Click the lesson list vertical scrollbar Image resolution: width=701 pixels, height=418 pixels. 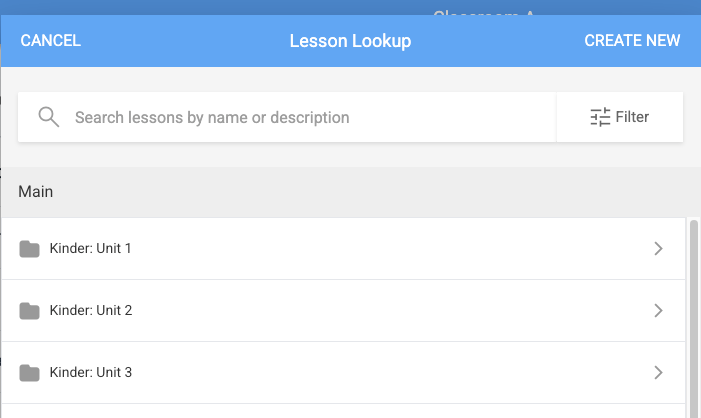[694, 318]
